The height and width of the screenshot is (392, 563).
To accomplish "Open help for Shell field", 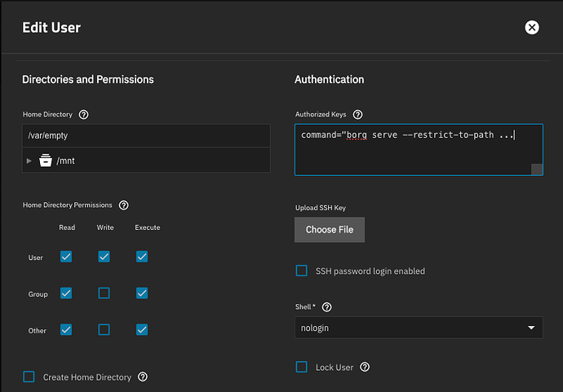I will pyautogui.click(x=326, y=307).
